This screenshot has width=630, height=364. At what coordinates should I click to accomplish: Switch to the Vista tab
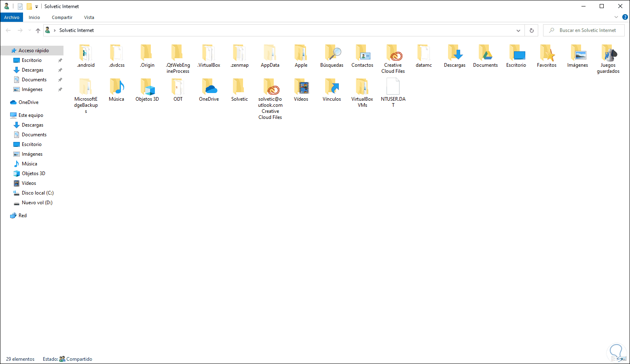[89, 17]
